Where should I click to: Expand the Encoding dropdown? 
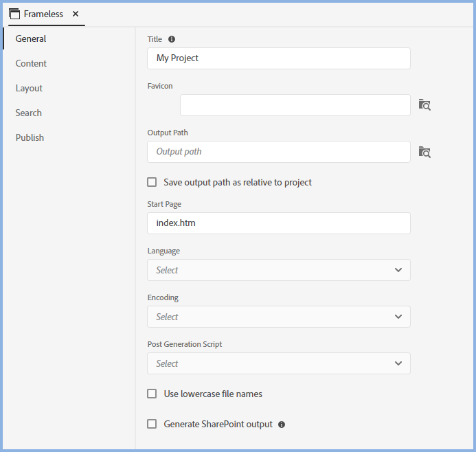[278, 317]
